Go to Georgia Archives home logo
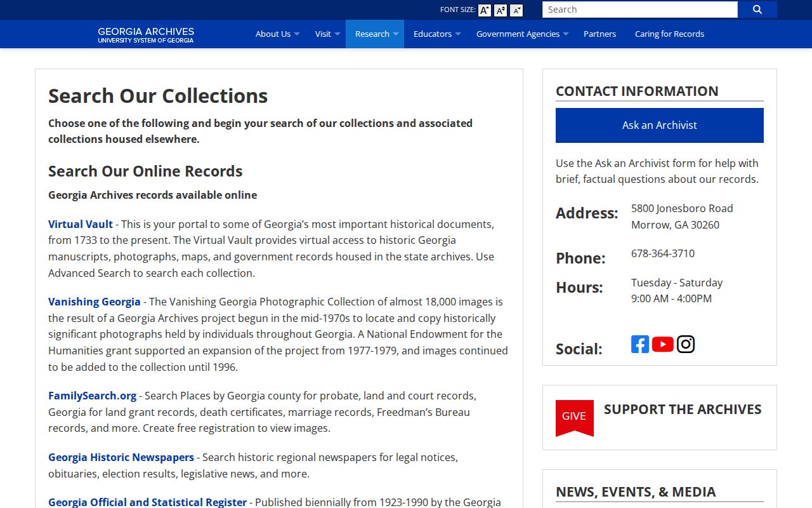The height and width of the screenshot is (508, 812). (x=146, y=35)
